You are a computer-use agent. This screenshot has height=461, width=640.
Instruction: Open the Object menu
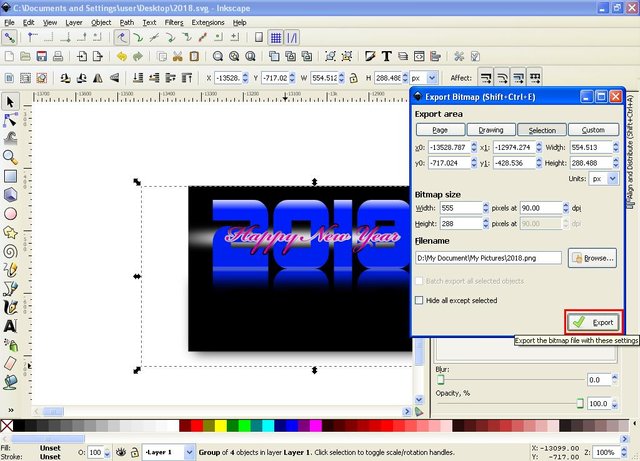coord(101,22)
